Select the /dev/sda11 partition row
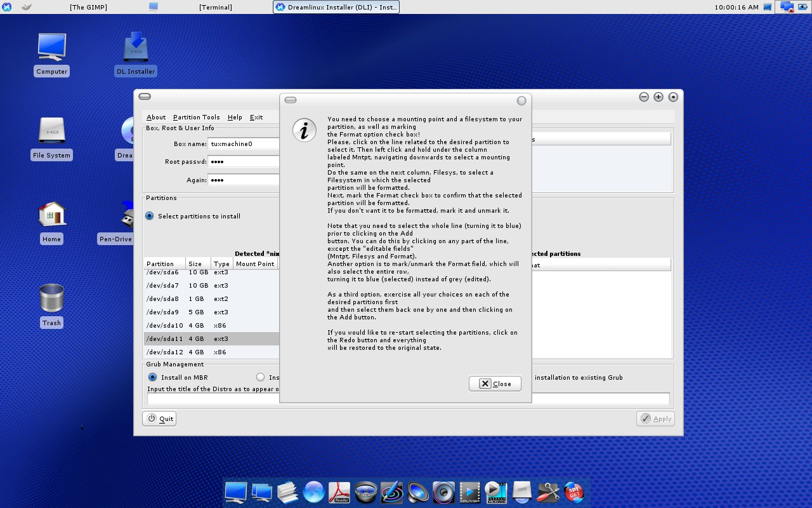Image resolution: width=812 pixels, height=508 pixels. [x=211, y=339]
